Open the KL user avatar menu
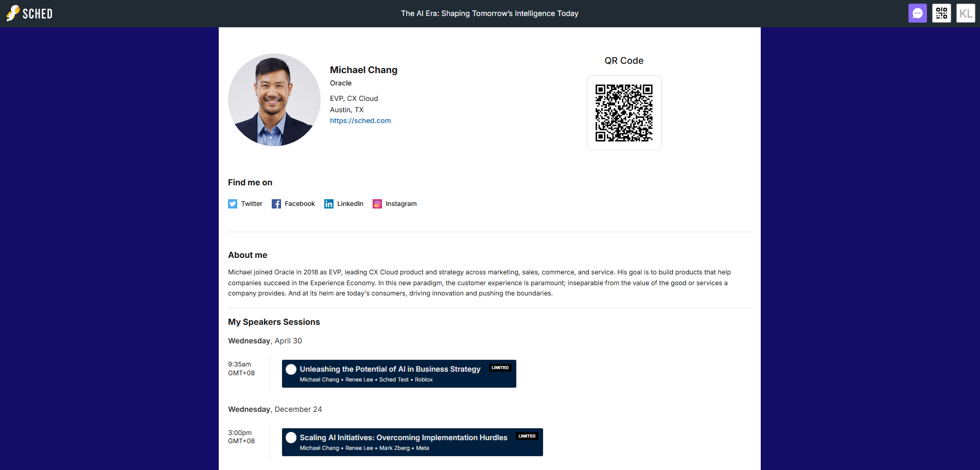Image resolution: width=980 pixels, height=470 pixels. click(x=966, y=13)
